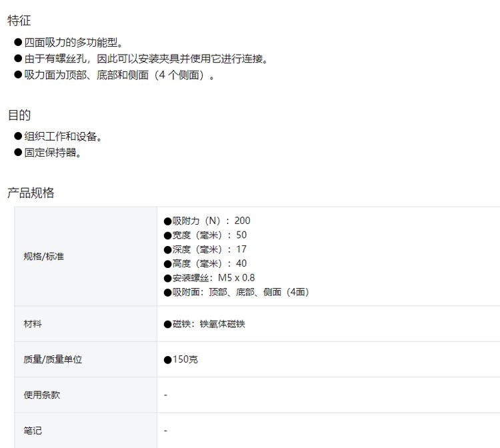Select the 四面吸力的多功能型 bullet text
Viewport: 500px width, 448px height.
[73, 43]
